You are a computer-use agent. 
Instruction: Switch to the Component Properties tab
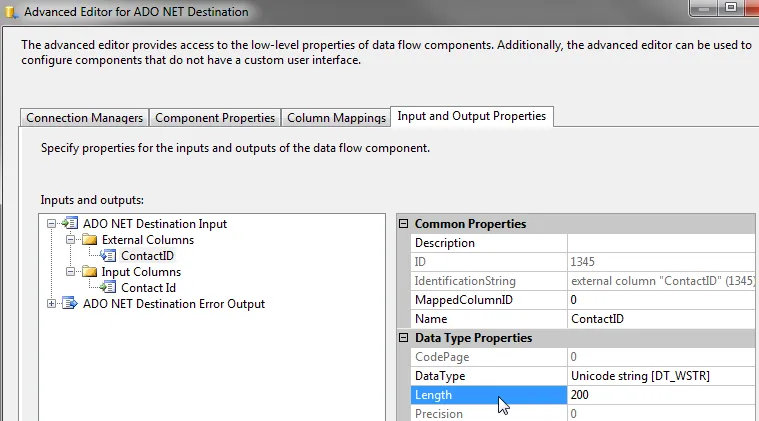click(x=215, y=118)
